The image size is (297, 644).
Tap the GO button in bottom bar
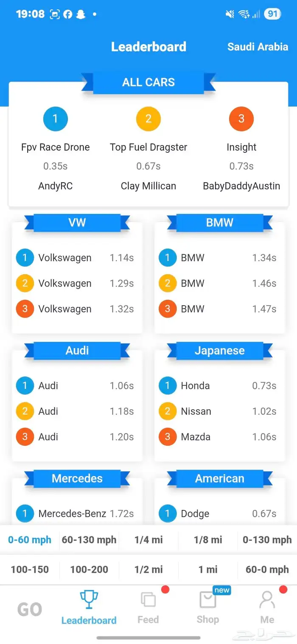pos(30,610)
